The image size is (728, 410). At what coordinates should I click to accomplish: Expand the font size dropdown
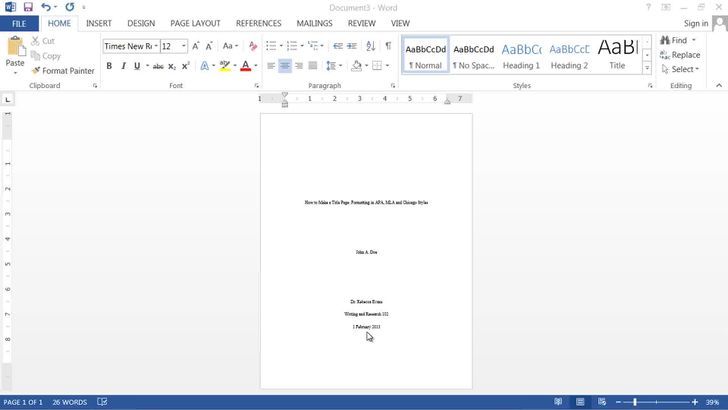click(184, 46)
